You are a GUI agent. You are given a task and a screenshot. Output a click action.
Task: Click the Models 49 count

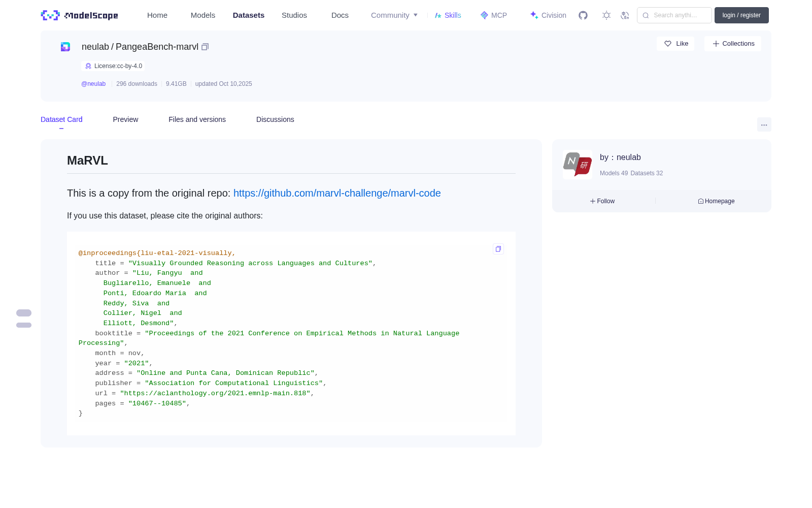[x=614, y=173]
